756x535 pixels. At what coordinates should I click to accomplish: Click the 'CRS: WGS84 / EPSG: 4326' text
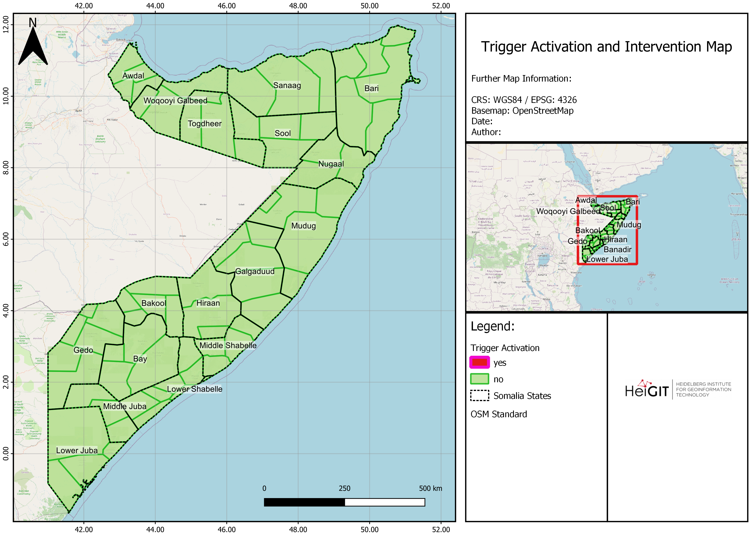tap(524, 100)
